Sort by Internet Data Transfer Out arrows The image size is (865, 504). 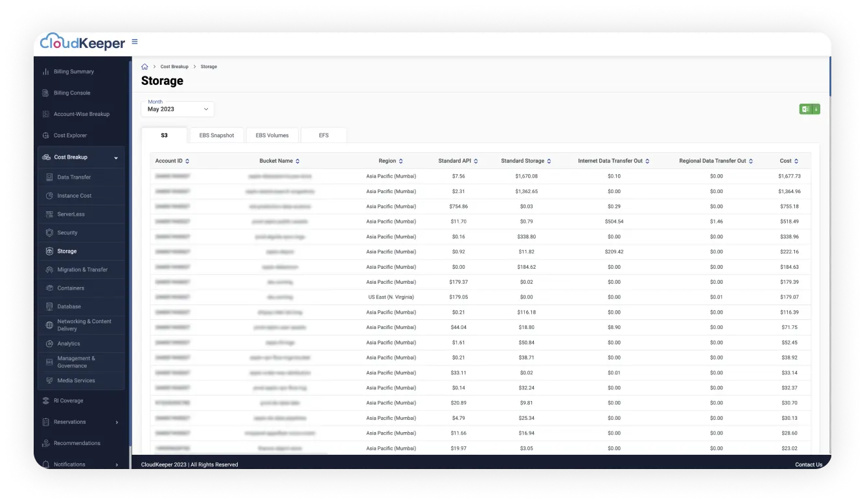point(647,161)
